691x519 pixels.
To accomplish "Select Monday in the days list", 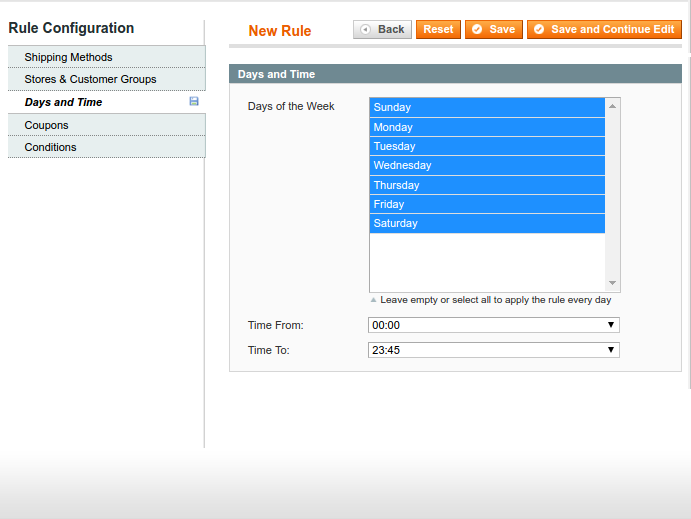I will coord(487,127).
